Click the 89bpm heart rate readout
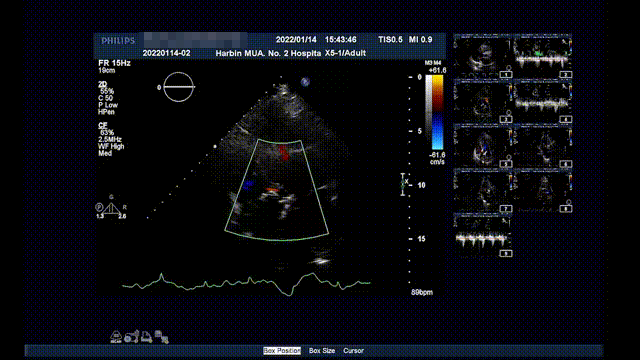Screen dimensions: 640x360 coord(422,292)
